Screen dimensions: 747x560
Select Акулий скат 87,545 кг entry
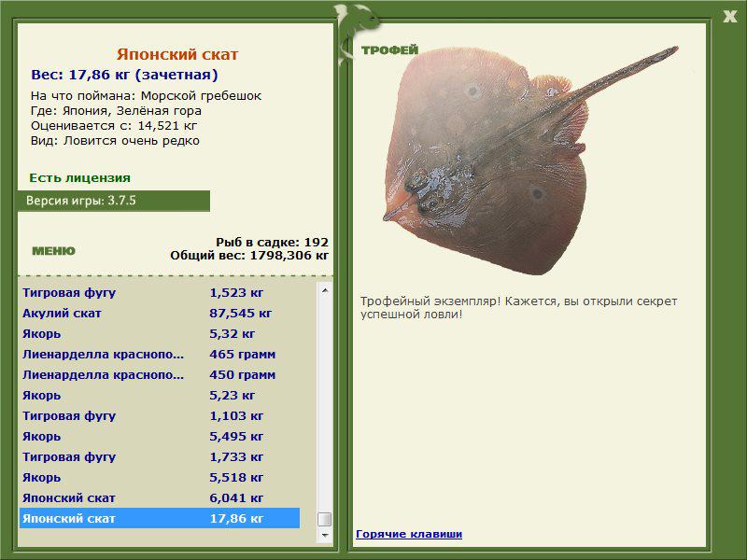[x=160, y=314]
